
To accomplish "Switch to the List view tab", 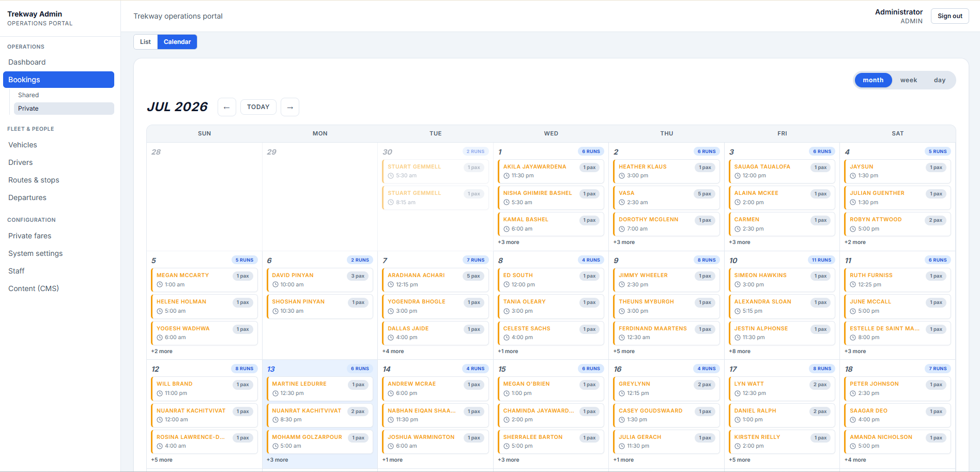I will coord(145,42).
